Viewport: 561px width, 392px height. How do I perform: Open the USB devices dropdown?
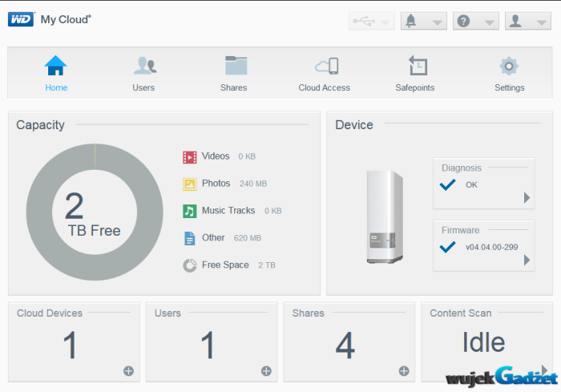coord(372,22)
